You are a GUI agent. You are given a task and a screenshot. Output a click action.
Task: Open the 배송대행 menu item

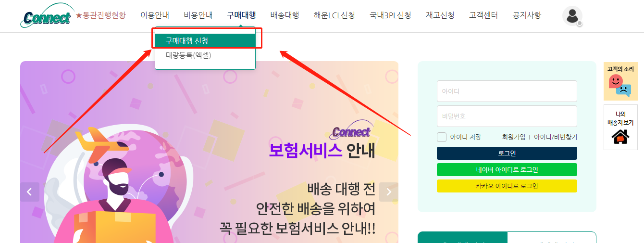point(285,15)
